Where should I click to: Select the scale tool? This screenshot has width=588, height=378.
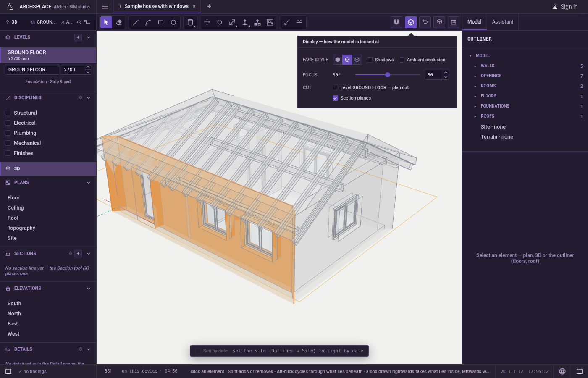point(232,22)
